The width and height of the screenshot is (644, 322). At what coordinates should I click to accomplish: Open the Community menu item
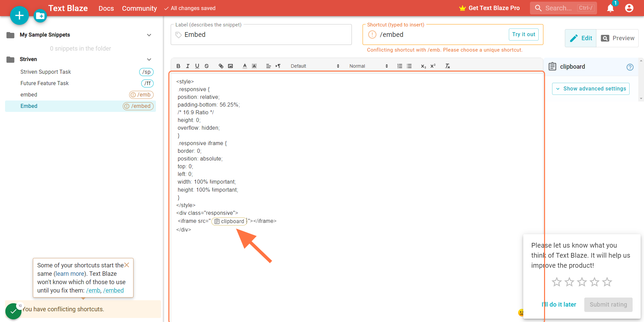pos(140,8)
